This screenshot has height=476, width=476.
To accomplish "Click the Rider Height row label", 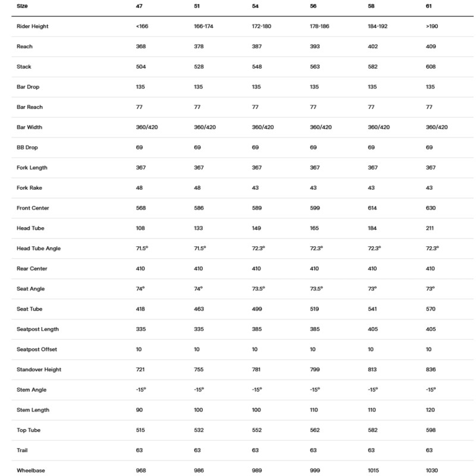I will pos(33,26).
